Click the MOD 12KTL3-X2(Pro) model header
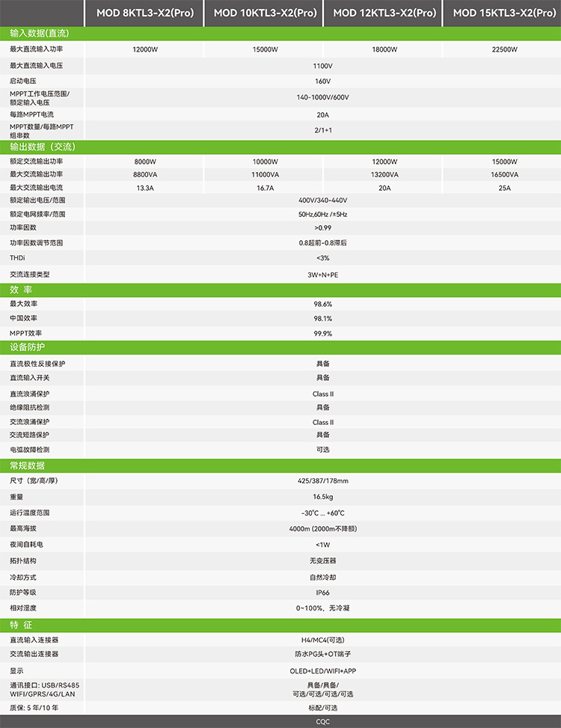 click(x=384, y=13)
